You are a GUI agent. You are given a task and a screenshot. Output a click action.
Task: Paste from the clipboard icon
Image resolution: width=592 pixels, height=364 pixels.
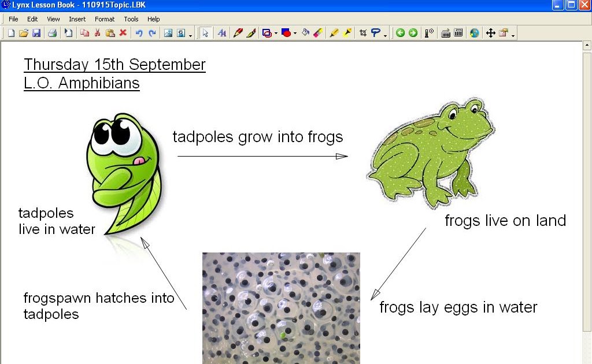click(110, 33)
